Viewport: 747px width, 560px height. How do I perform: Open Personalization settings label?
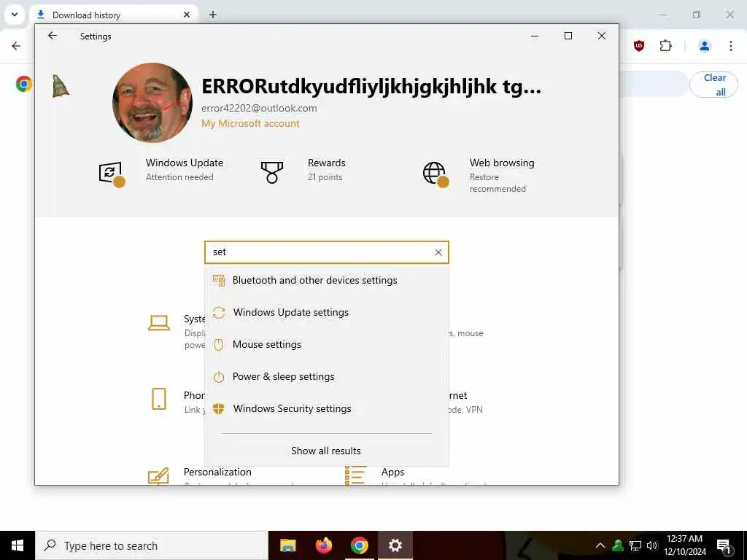pos(217,472)
